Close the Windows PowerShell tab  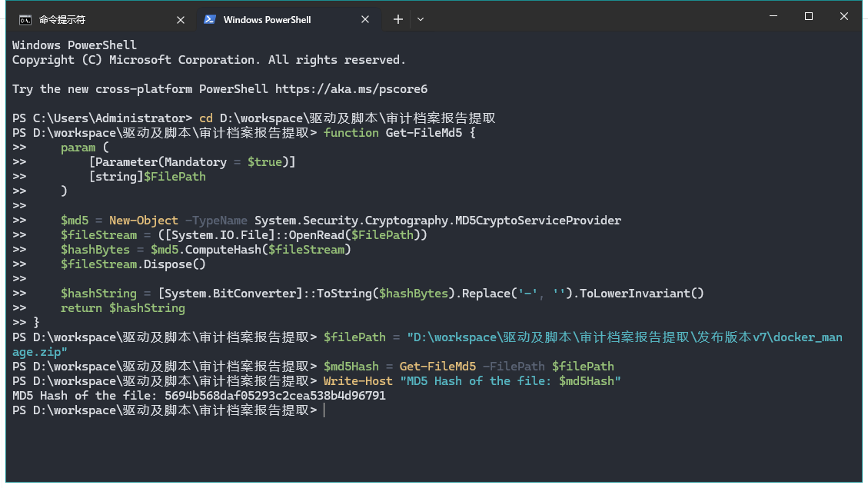pyautogui.click(x=365, y=20)
